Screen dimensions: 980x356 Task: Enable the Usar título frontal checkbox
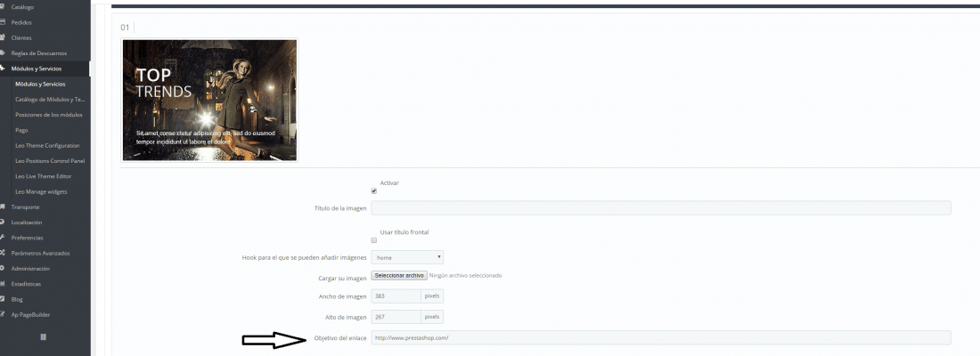374,240
